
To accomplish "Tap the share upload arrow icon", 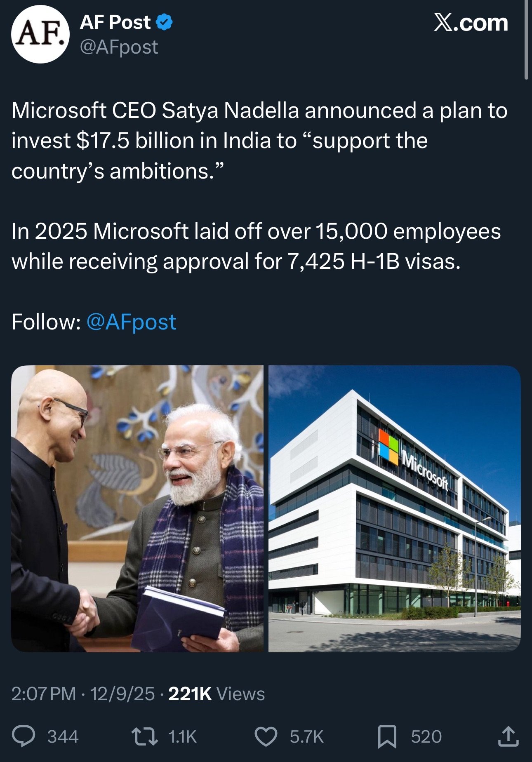I will (x=508, y=736).
